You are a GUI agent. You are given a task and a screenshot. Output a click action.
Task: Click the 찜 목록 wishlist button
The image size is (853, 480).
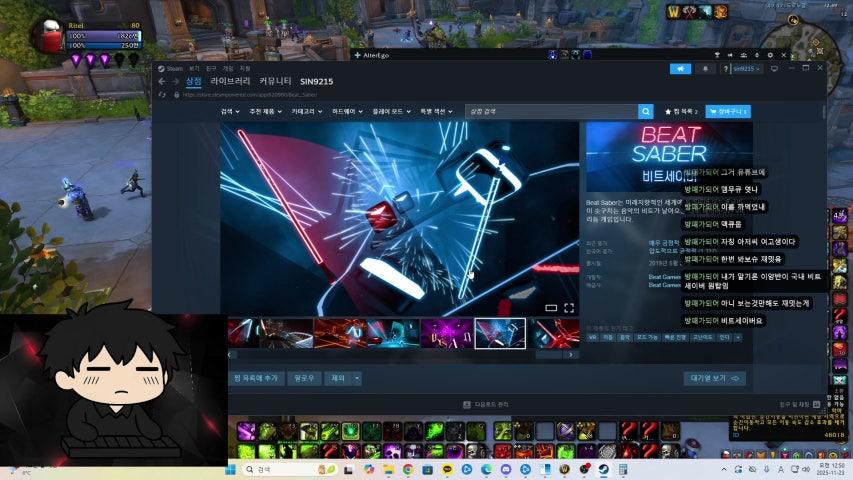coord(681,111)
